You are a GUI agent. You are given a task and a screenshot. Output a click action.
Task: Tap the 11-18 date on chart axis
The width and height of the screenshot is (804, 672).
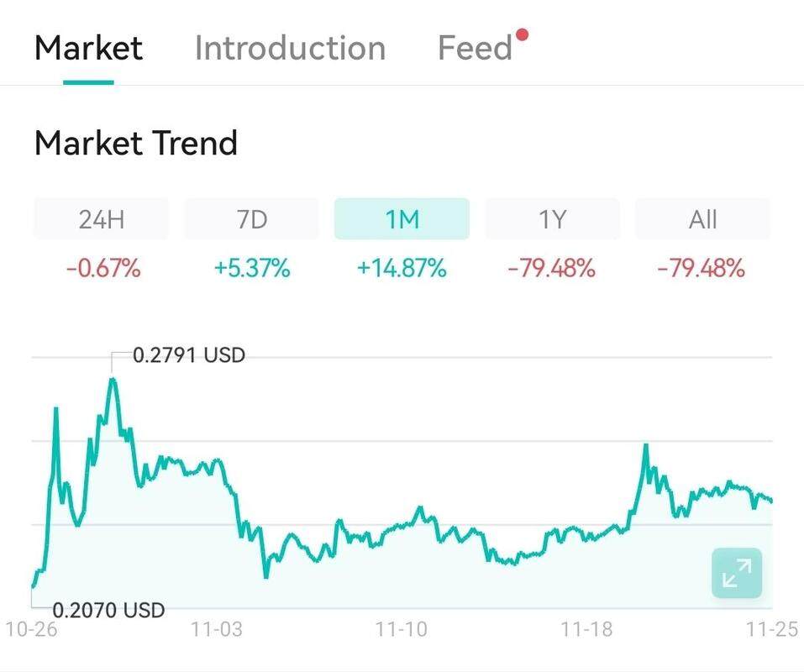(x=586, y=630)
